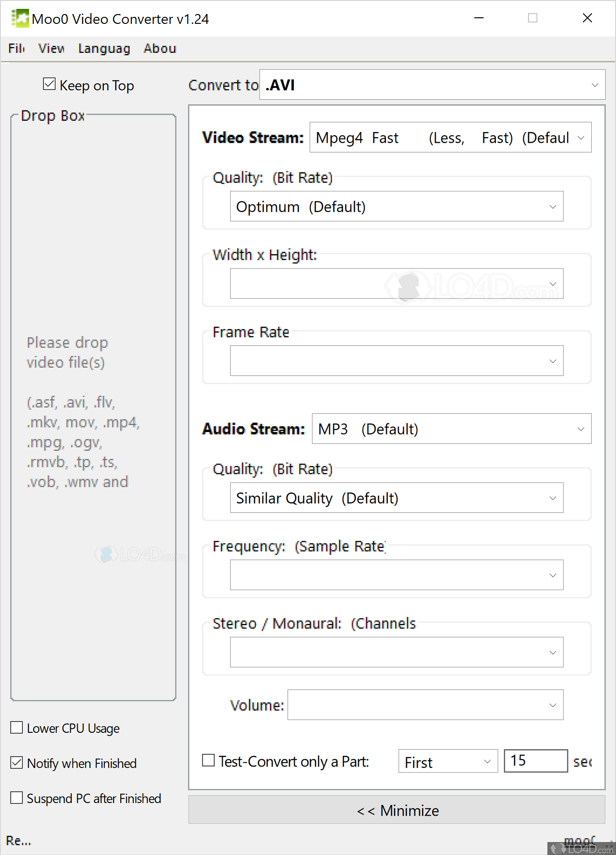Click the Please drop video file(s) text
This screenshot has width=616, height=855.
[x=67, y=352]
